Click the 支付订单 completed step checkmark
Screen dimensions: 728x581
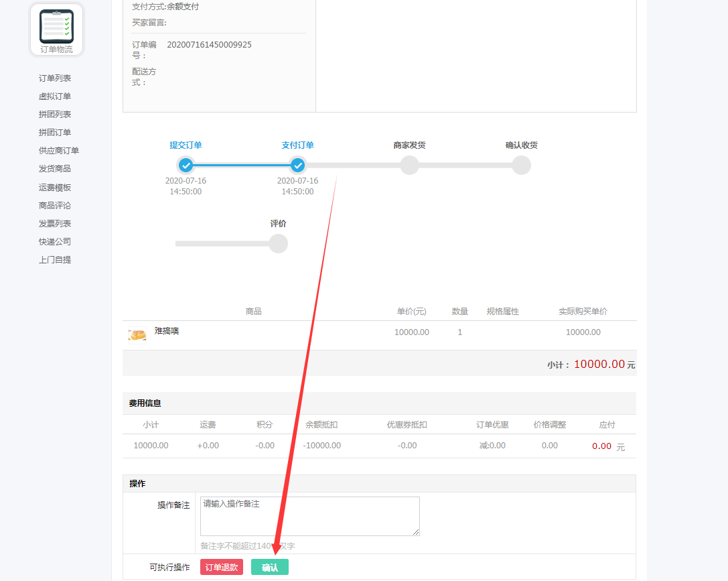pyautogui.click(x=298, y=165)
